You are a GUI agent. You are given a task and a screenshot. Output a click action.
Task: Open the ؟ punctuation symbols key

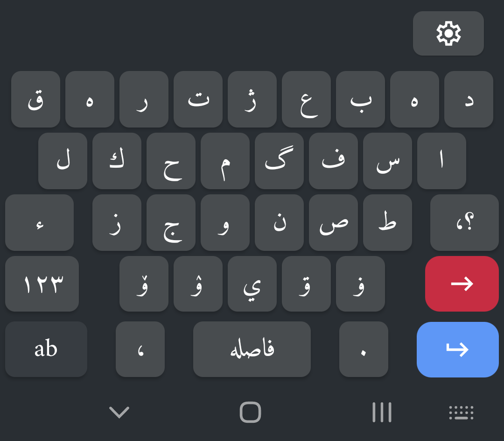coord(464,222)
